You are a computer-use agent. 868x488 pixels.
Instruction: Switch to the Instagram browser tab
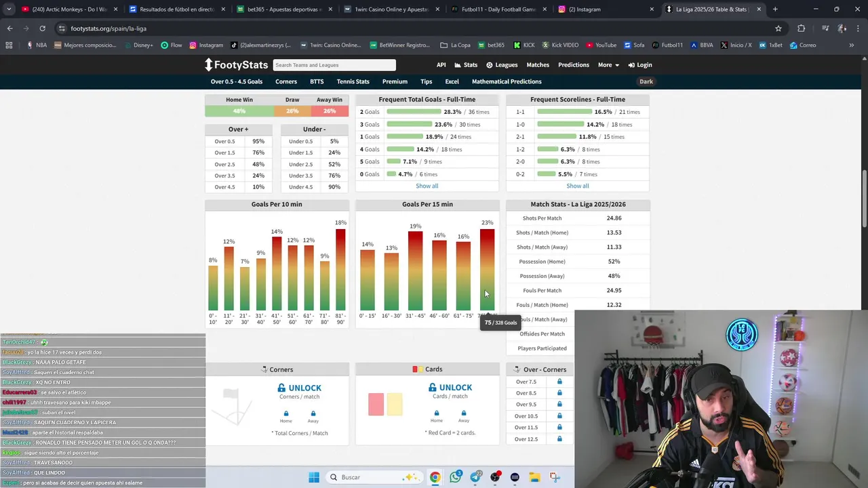(x=605, y=9)
